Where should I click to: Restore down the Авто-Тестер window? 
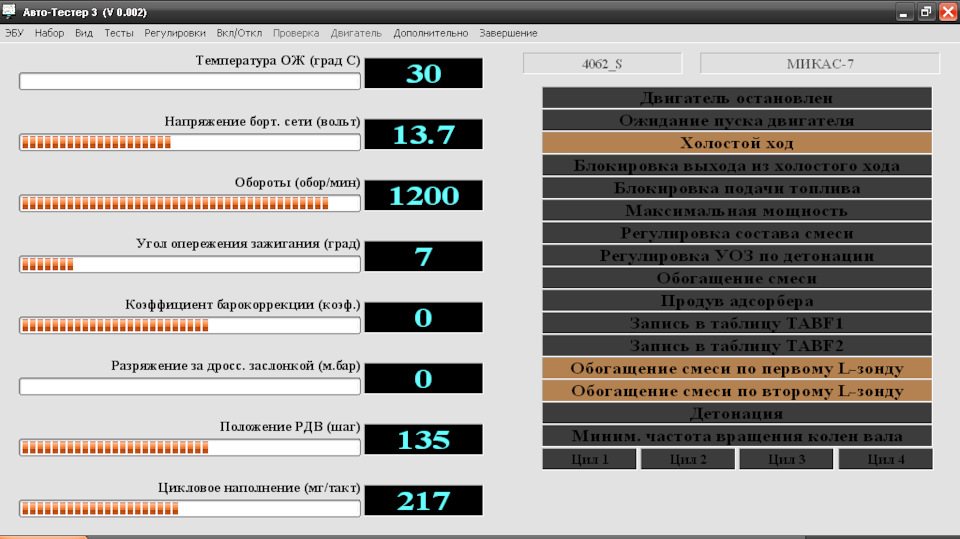(x=926, y=12)
